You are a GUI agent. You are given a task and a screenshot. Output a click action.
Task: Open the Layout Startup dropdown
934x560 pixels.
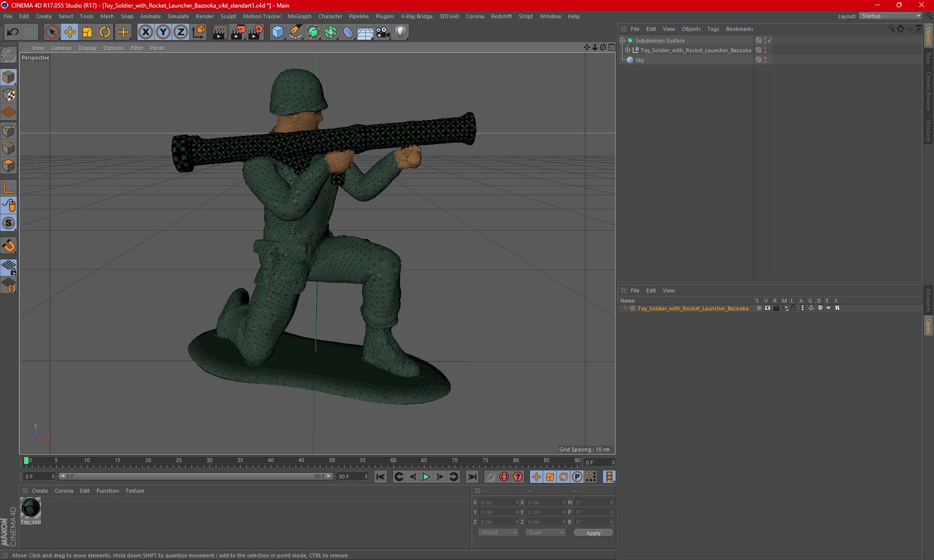click(890, 16)
